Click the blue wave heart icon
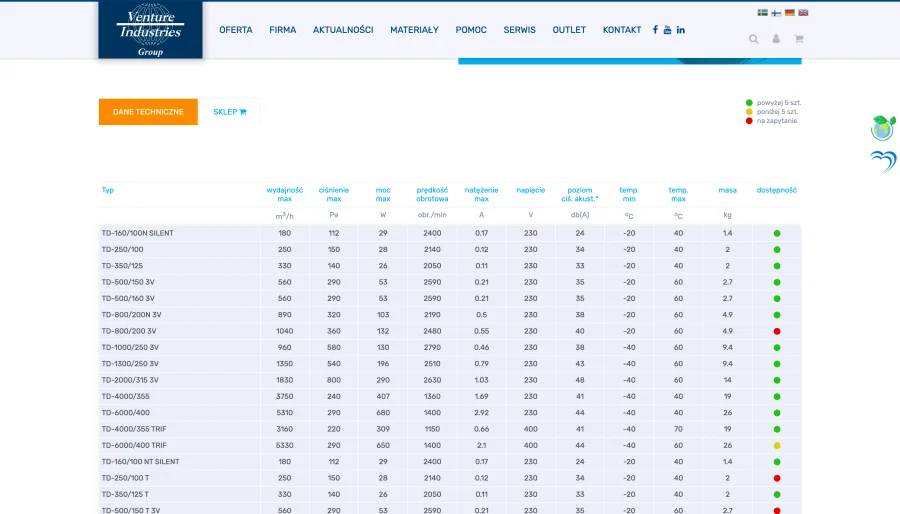 click(883, 161)
